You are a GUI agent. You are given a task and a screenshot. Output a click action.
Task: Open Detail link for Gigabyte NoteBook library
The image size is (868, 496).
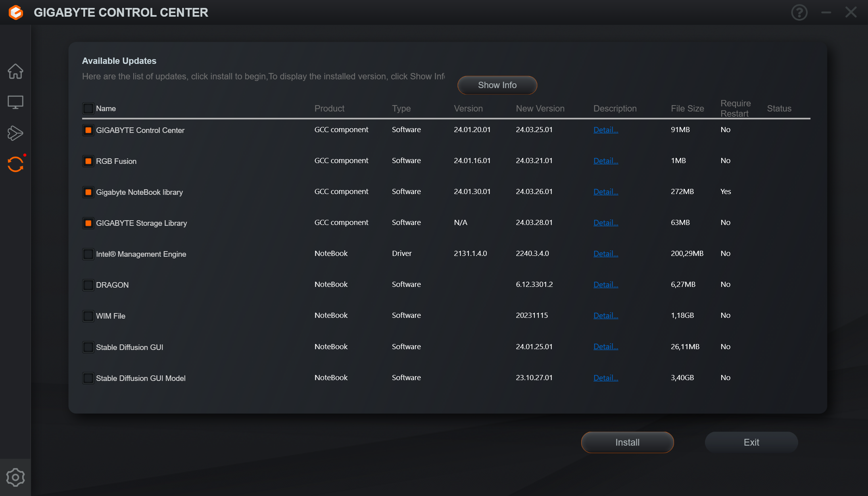pyautogui.click(x=605, y=192)
